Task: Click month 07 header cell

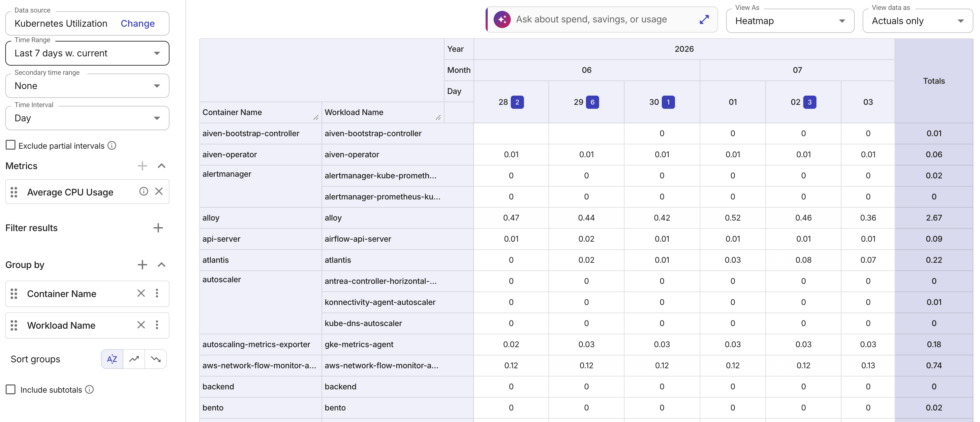Action: pyautogui.click(x=797, y=71)
